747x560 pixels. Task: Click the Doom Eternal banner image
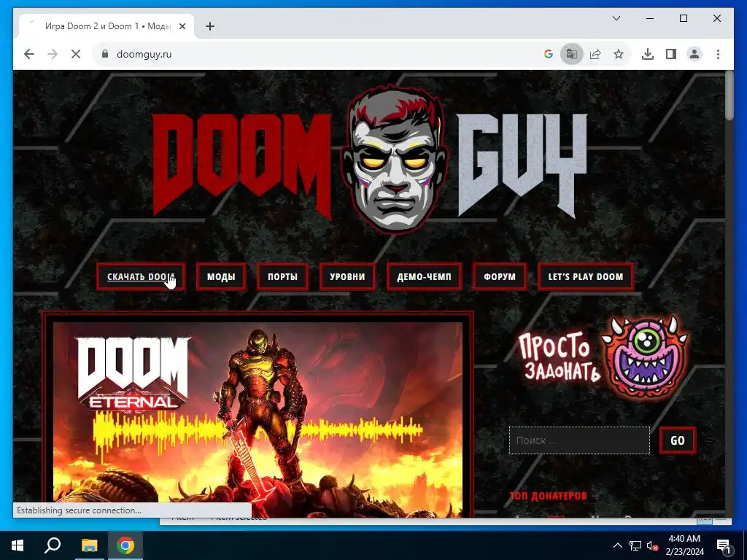(258, 419)
